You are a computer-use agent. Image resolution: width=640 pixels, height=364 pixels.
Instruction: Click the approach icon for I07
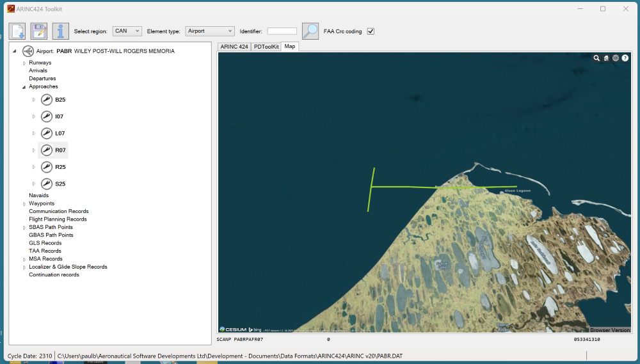(x=47, y=116)
